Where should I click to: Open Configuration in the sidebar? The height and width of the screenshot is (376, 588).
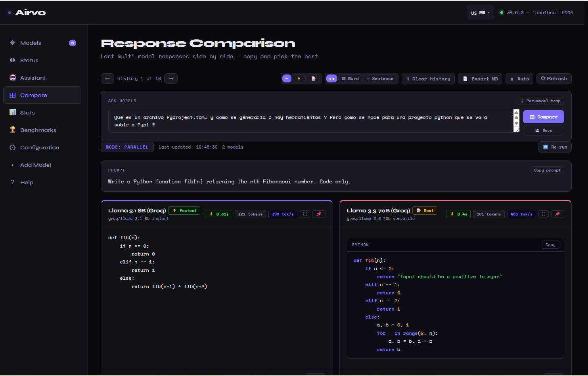pos(42,147)
